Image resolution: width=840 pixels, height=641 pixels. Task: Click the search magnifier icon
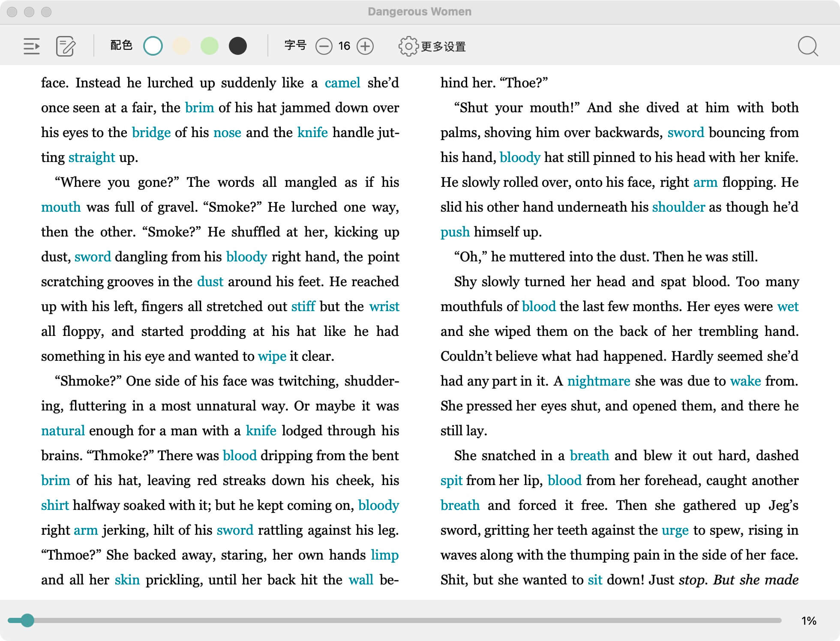pos(808,46)
